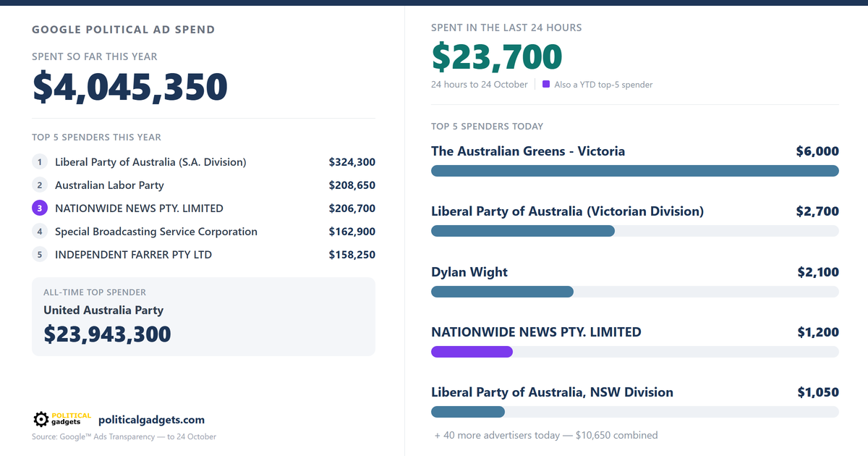Click the rank 4 number badge
Screen dimensions: 868x456
(40, 232)
